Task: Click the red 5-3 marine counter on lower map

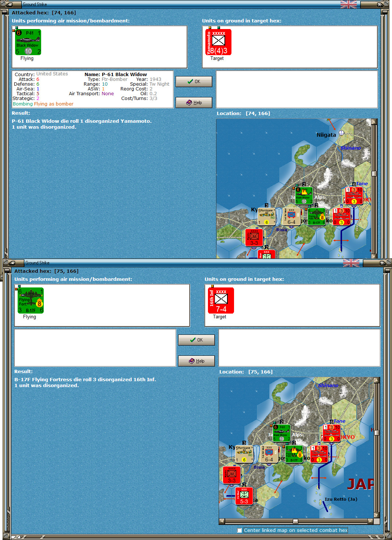Action: click(x=244, y=496)
